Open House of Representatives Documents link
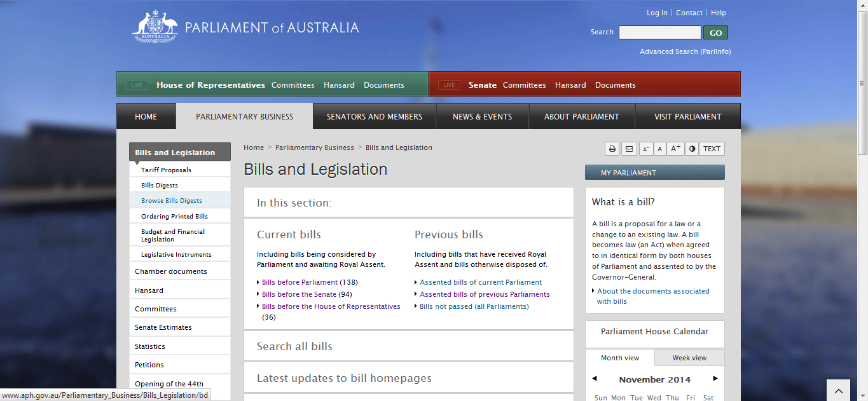Viewport: 868px width, 401px height. coord(384,85)
